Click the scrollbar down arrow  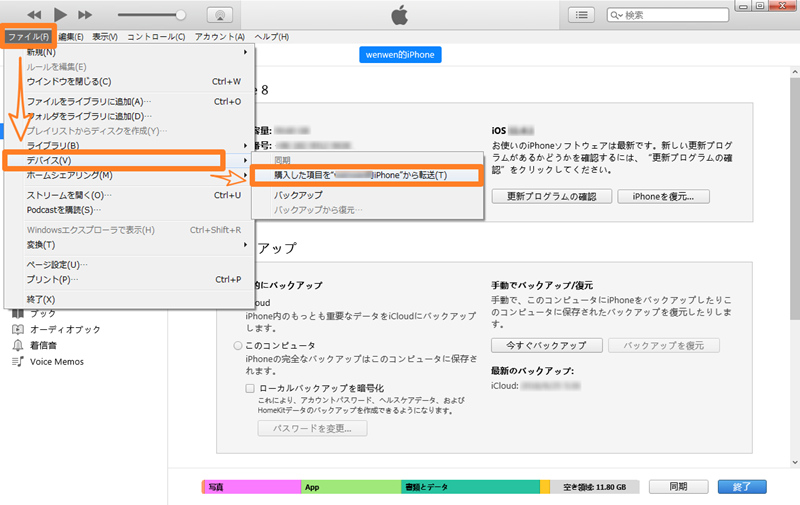click(794, 462)
